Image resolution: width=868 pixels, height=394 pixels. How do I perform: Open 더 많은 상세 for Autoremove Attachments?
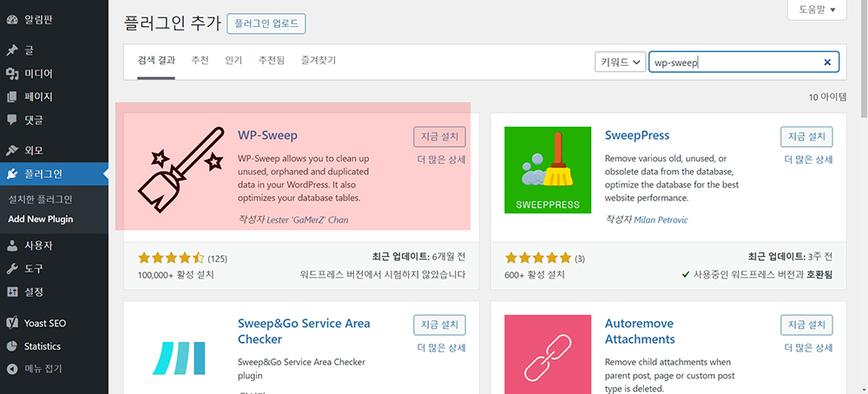click(809, 348)
